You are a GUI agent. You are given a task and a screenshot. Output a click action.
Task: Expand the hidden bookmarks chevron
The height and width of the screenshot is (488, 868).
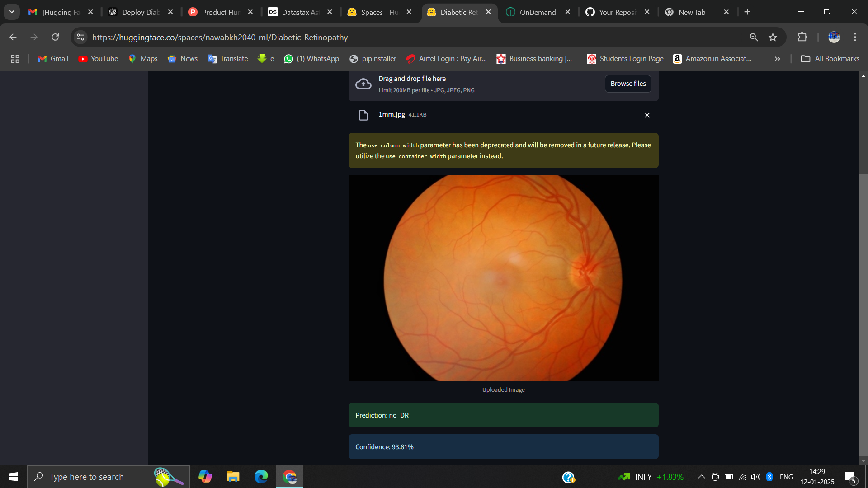pos(777,59)
